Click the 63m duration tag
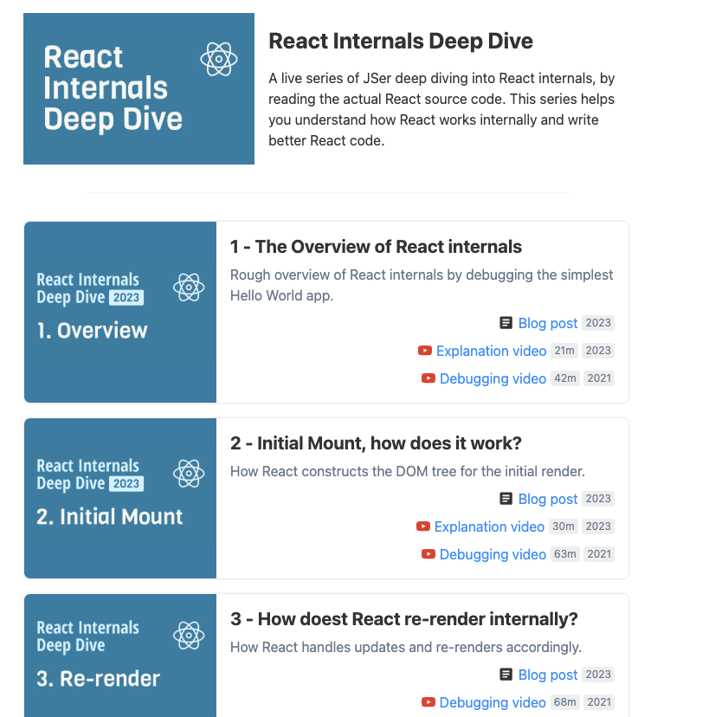Image resolution: width=728 pixels, height=717 pixels. point(565,553)
